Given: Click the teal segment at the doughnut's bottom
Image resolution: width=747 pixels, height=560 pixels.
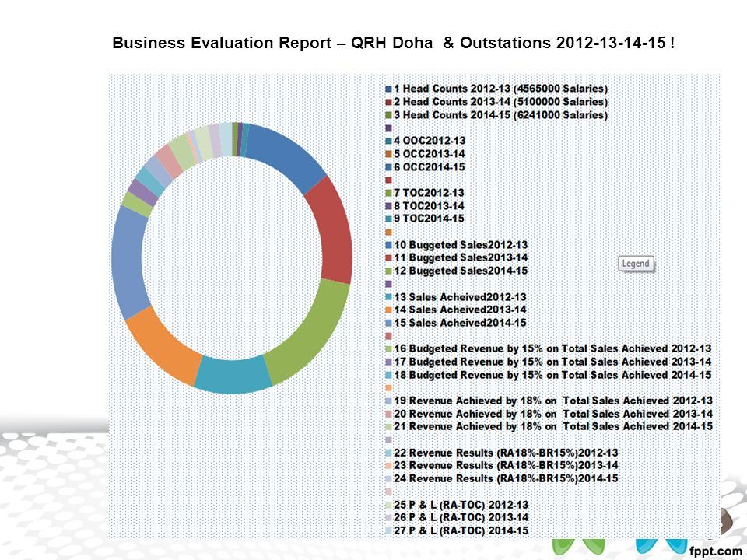Looking at the screenshot, I should click(x=232, y=375).
